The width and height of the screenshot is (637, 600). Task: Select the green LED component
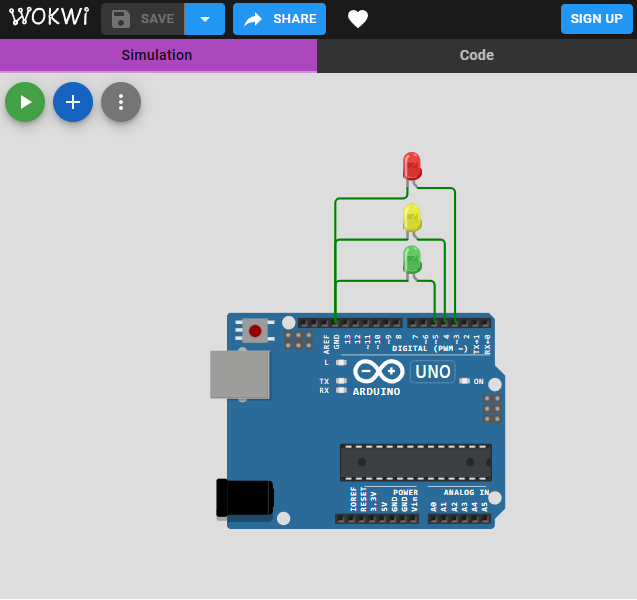click(411, 260)
